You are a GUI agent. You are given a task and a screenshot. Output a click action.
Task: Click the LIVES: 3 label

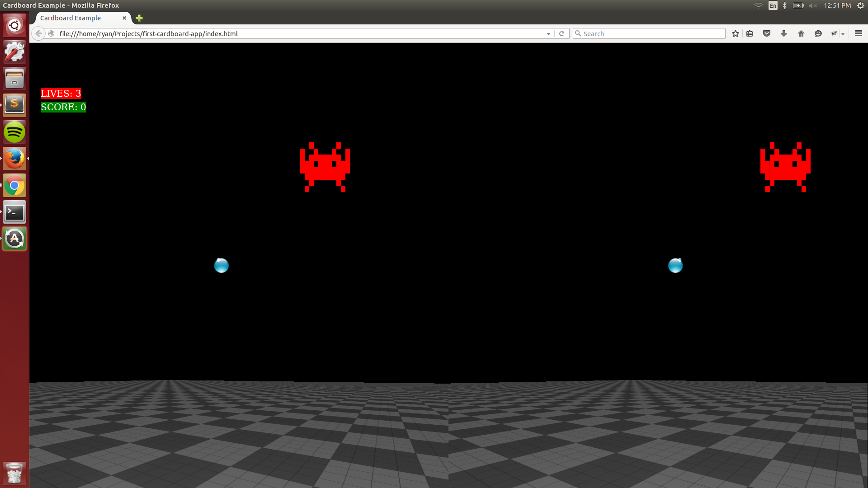point(61,94)
